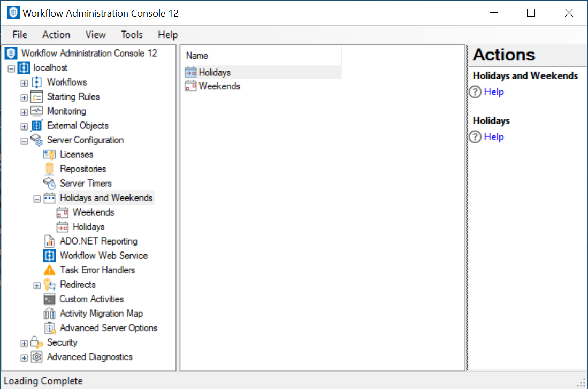The image size is (588, 389).
Task: Select the ADO.NET Reporting chart icon
Action: (x=50, y=241)
